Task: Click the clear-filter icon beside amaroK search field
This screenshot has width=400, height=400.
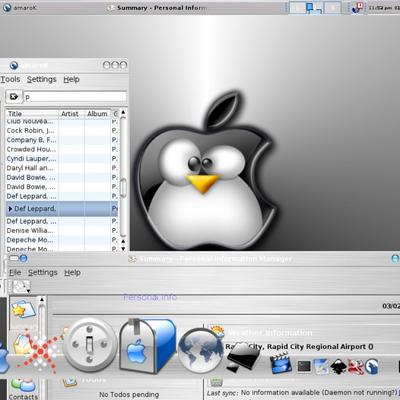Action: coord(14,97)
